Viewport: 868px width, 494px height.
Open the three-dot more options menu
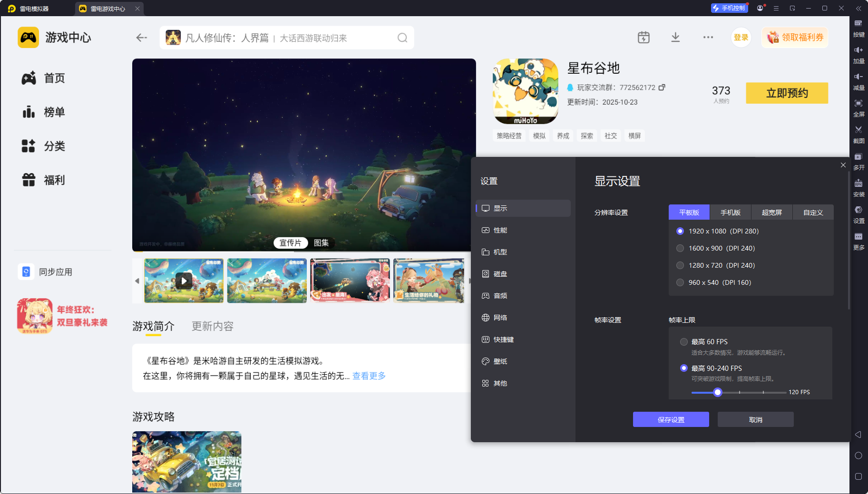coord(708,37)
